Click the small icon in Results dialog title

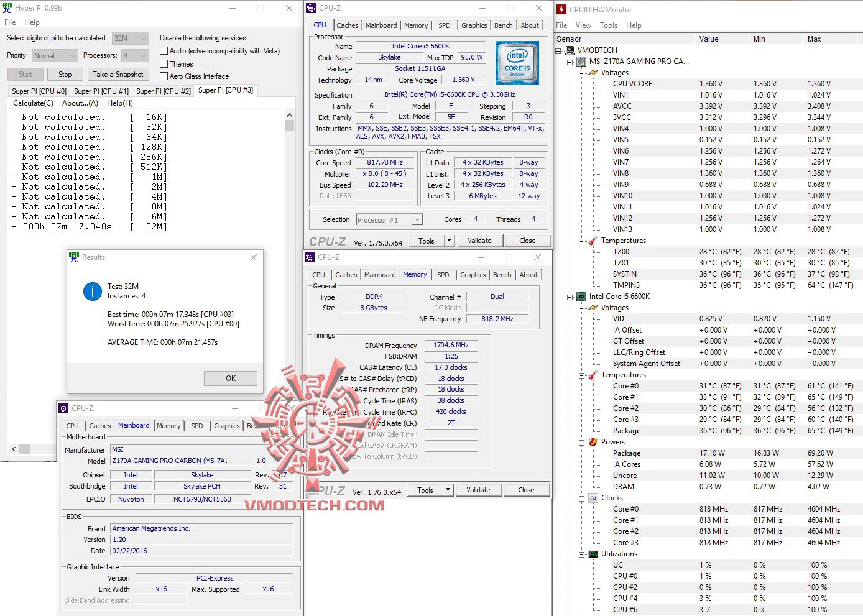coord(74,257)
